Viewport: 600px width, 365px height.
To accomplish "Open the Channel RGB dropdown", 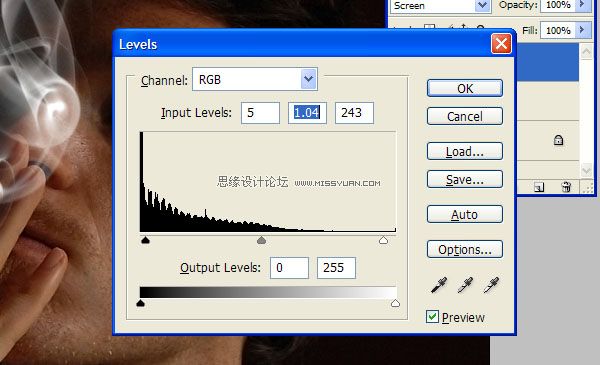I will coord(308,79).
